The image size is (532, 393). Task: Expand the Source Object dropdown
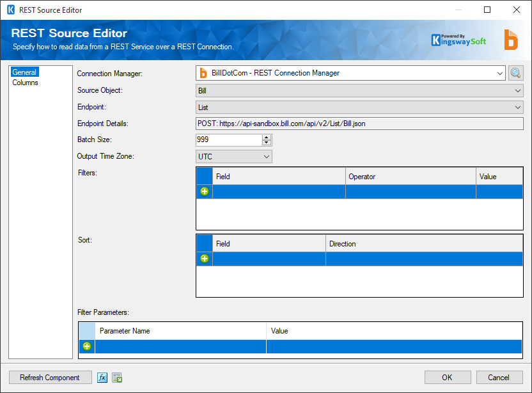tap(518, 91)
